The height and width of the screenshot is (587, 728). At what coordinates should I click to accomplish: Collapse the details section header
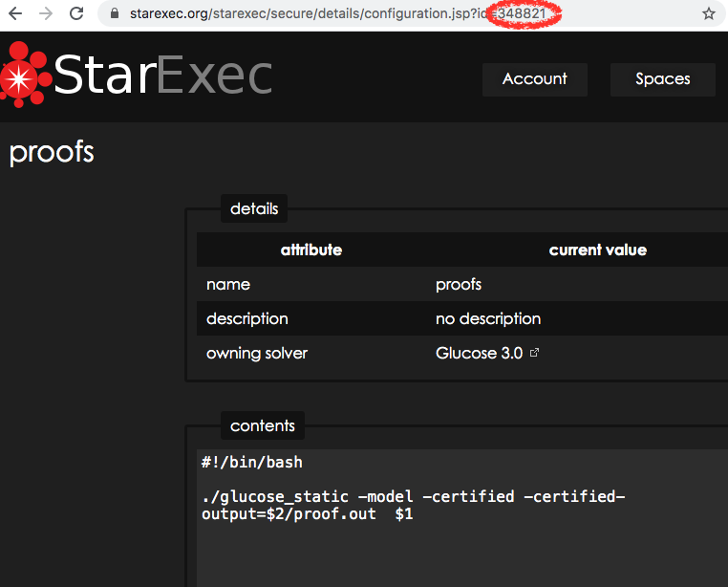(254, 208)
